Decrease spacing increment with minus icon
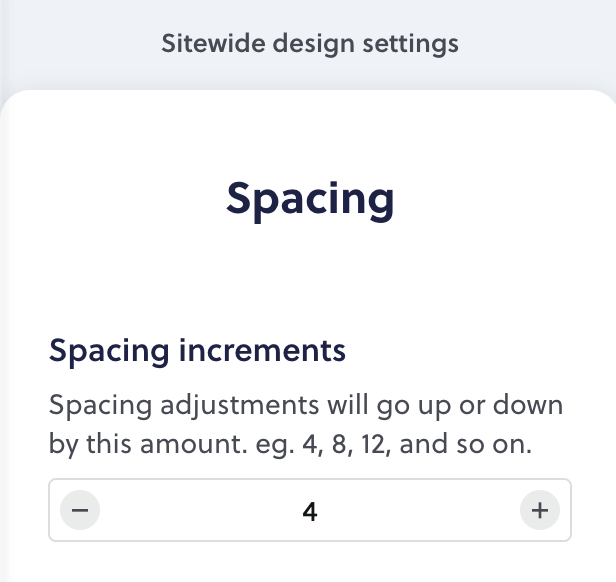The image size is (616, 582). coord(80,510)
